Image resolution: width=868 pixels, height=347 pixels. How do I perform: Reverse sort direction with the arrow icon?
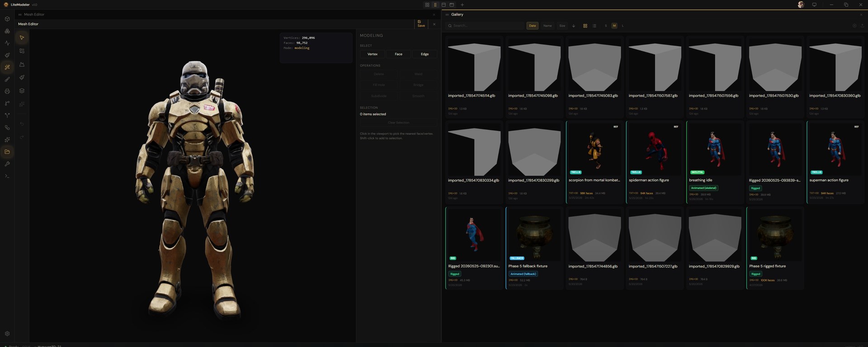(574, 26)
